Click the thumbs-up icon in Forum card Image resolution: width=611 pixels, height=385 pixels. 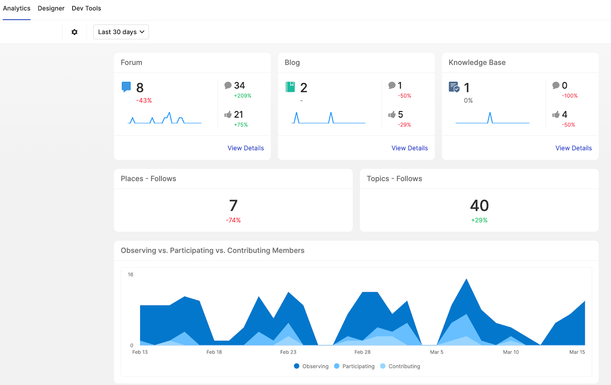pyautogui.click(x=228, y=114)
